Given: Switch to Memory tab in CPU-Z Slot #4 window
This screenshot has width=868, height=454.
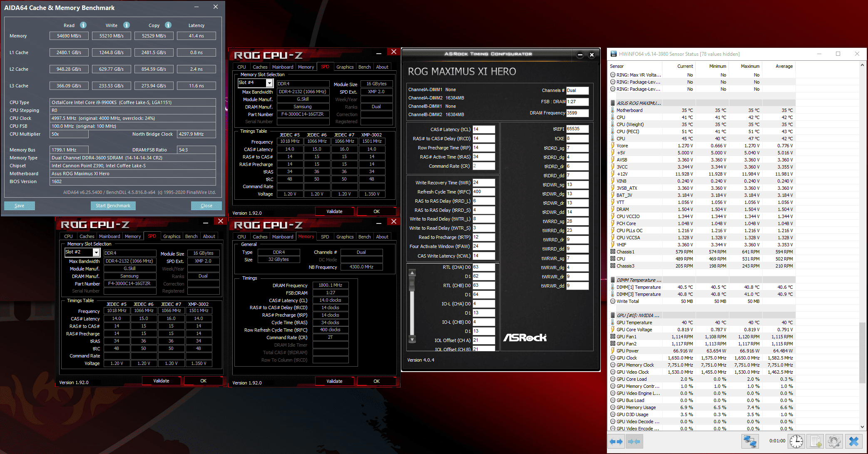Looking at the screenshot, I should click(306, 67).
